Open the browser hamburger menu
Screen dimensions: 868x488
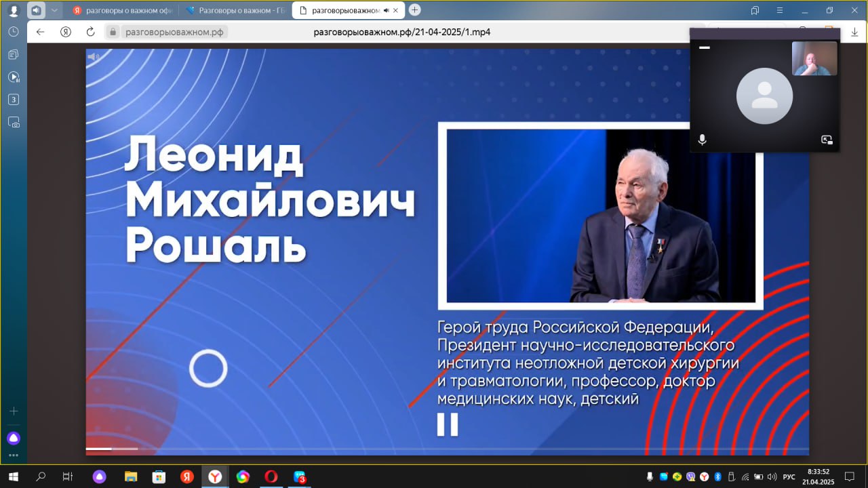pos(781,10)
